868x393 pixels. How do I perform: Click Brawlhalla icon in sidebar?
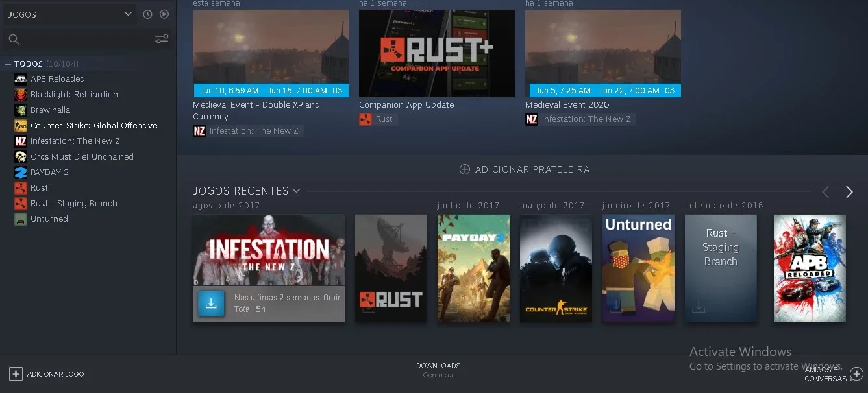[21, 110]
